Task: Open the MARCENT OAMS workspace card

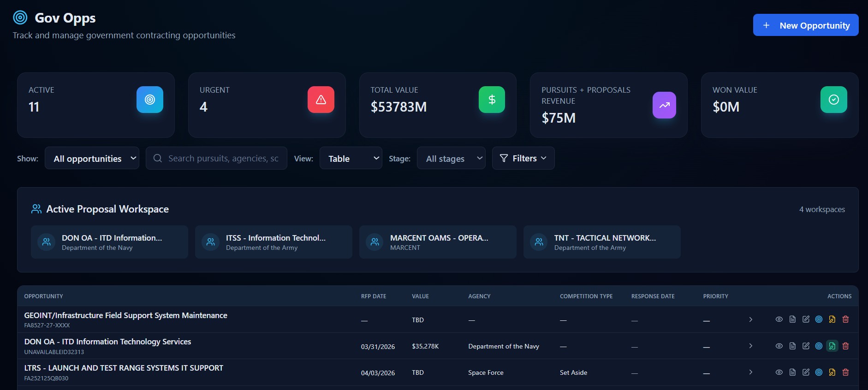Action: pyautogui.click(x=437, y=242)
